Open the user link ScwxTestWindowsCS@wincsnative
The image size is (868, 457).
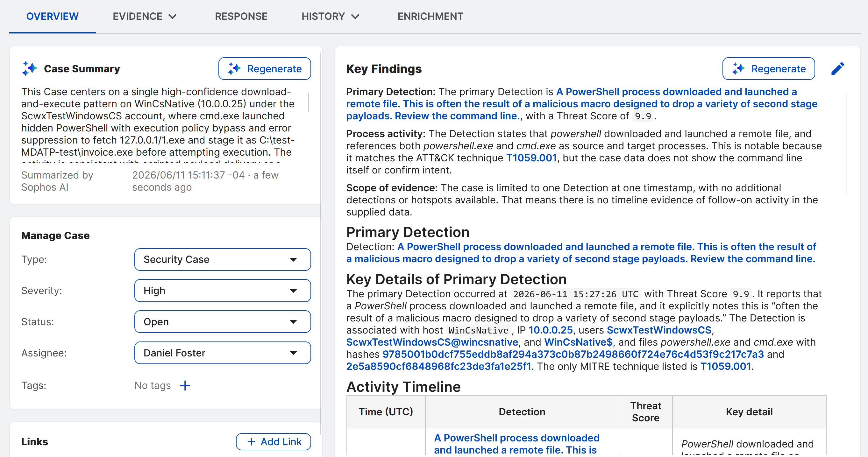pyautogui.click(x=432, y=342)
